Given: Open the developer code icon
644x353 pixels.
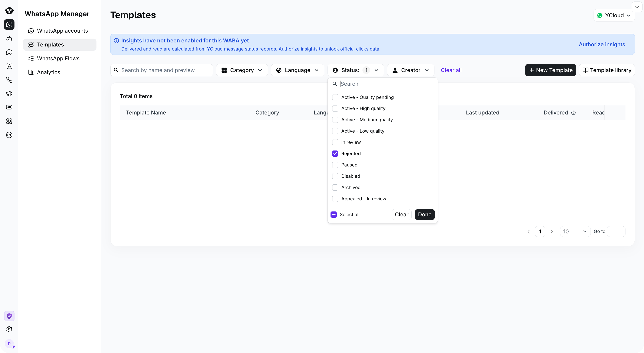Looking at the screenshot, I should (9, 135).
